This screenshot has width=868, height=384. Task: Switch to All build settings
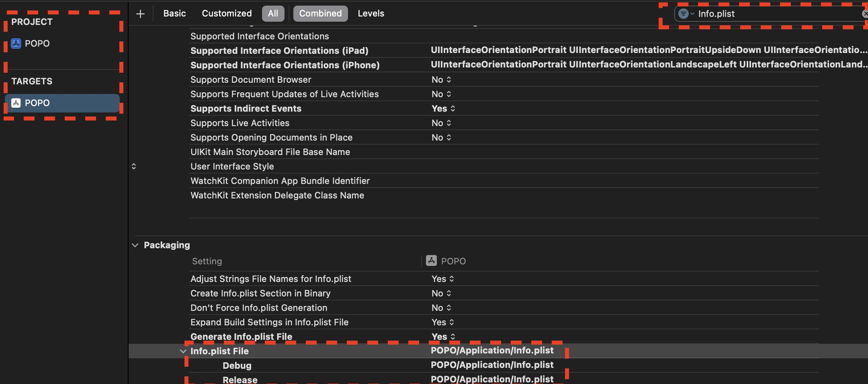point(273,14)
